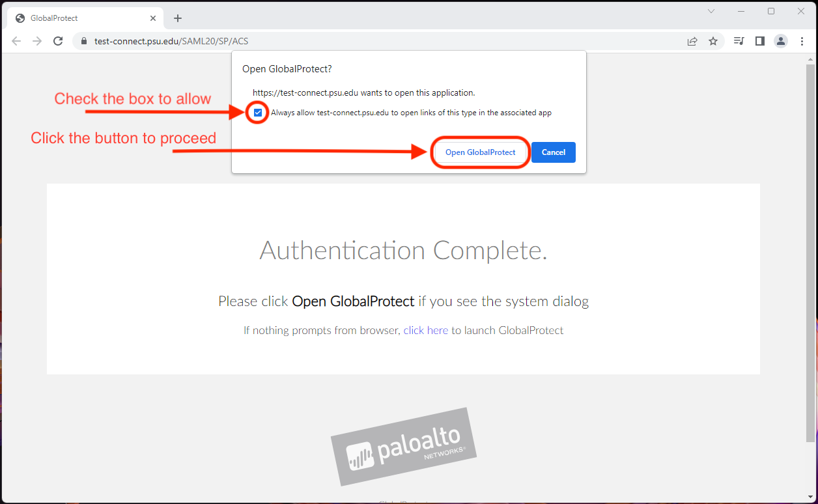Open the share icon in the toolbar

692,40
